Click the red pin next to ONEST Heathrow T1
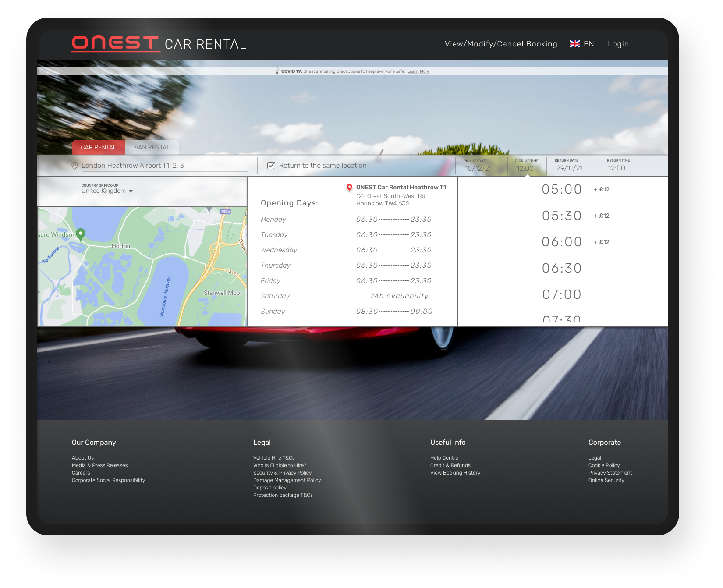 (x=349, y=188)
